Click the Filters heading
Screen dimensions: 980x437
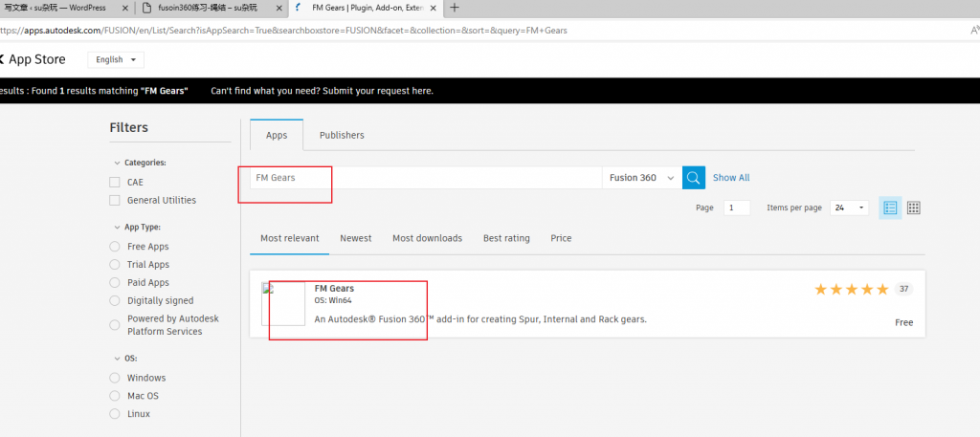coord(129,128)
